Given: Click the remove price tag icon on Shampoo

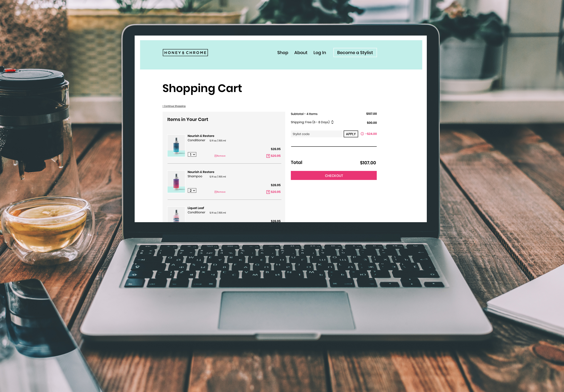Looking at the screenshot, I should pos(267,192).
